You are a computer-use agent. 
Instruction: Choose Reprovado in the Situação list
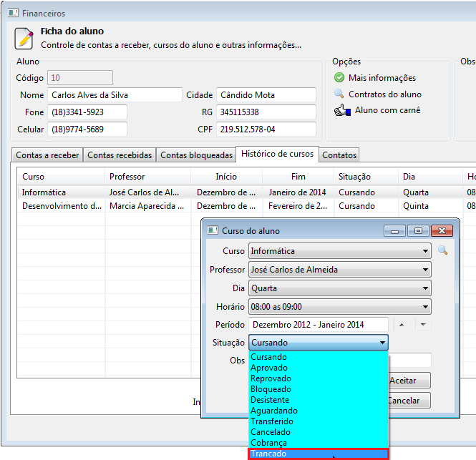319,378
